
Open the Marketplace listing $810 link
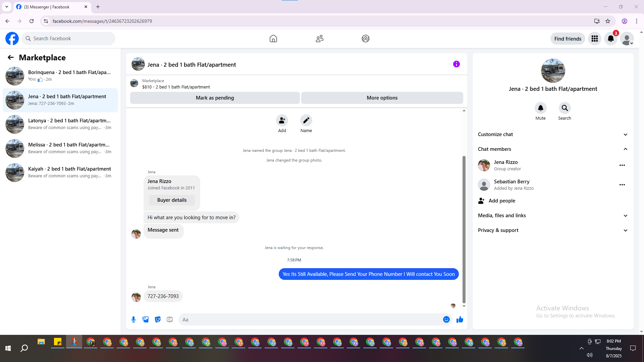pos(176,87)
